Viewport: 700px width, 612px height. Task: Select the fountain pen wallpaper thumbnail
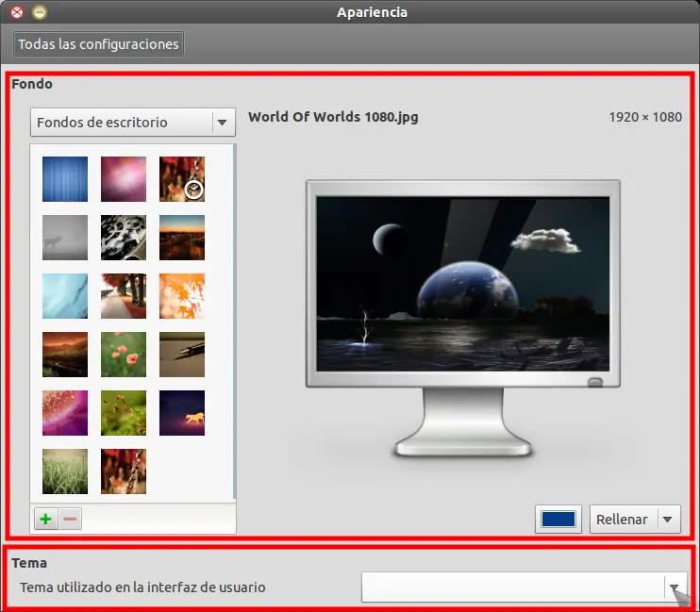pos(182,355)
